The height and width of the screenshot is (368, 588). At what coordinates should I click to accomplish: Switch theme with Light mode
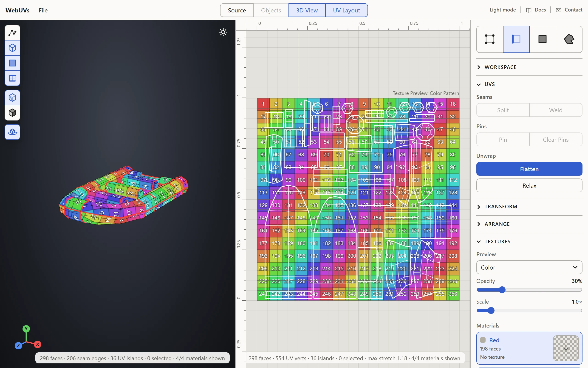point(503,10)
